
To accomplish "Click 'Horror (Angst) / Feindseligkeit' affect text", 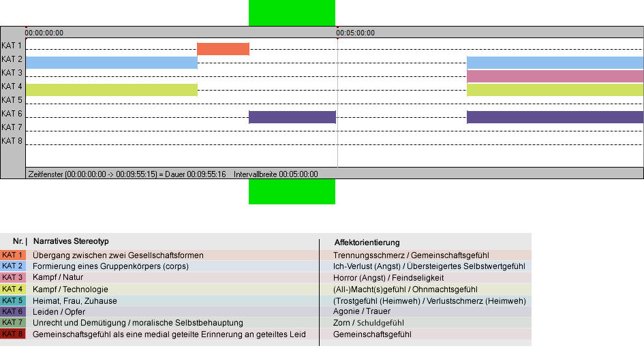I will [388, 278].
